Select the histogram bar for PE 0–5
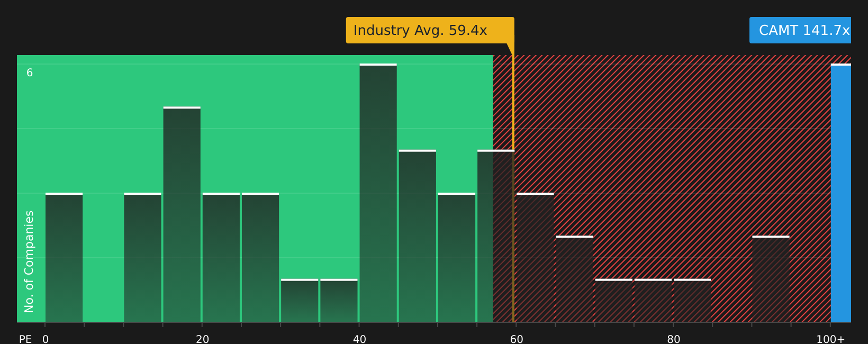This screenshot has width=868, height=344. pyautogui.click(x=64, y=258)
